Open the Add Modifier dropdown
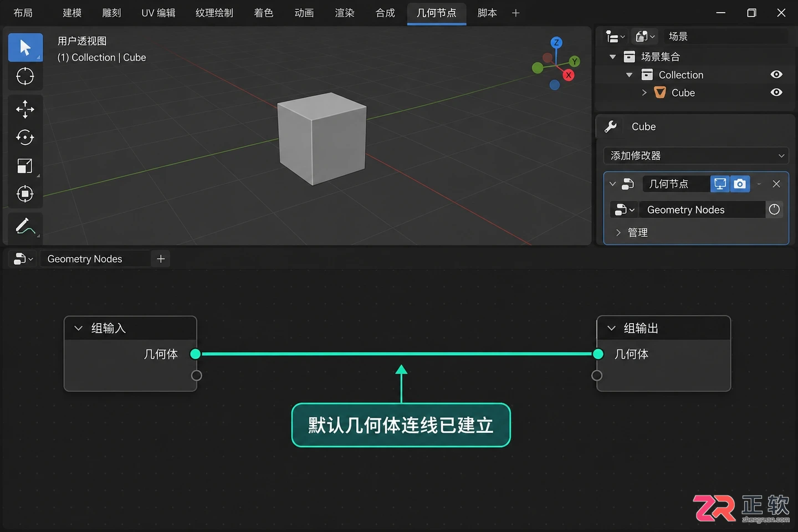This screenshot has width=798, height=532. [x=696, y=156]
